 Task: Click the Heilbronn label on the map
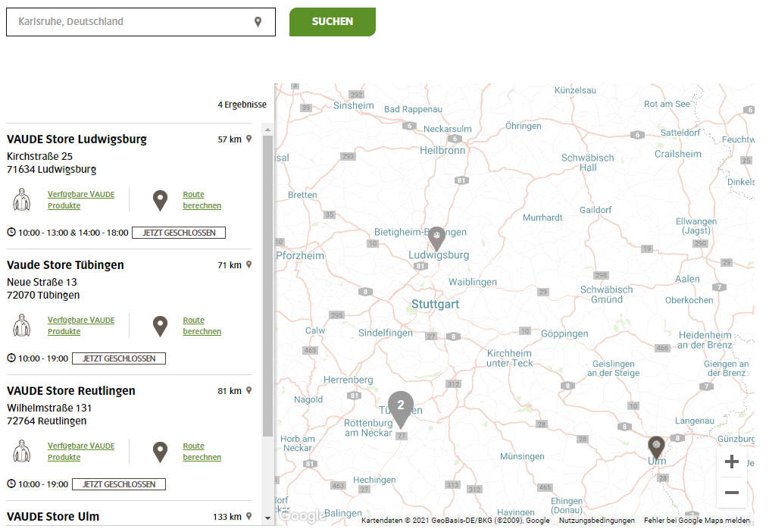pos(442,151)
